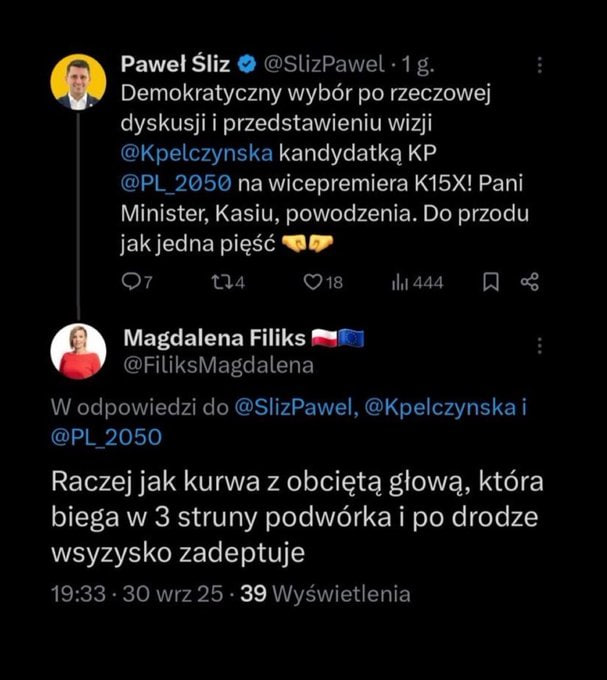The width and height of the screenshot is (607, 680).
Task: Click the @FiliksMagdalena handle
Action: [x=217, y=366]
